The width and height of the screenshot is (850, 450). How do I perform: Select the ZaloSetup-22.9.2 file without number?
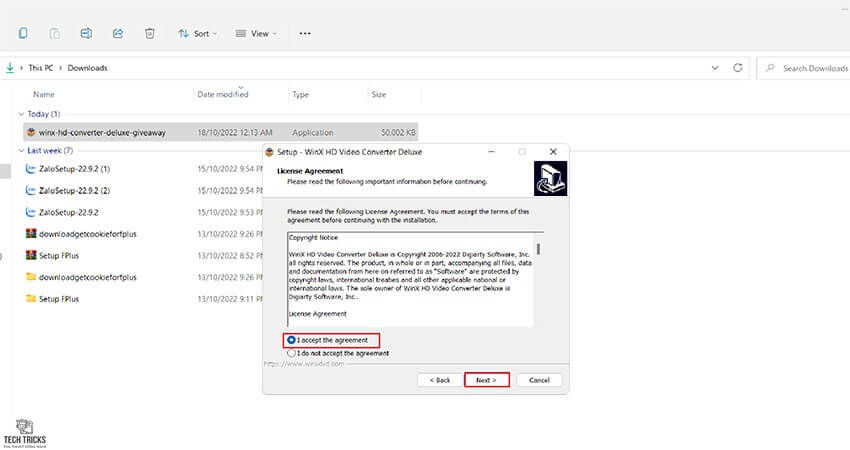click(68, 213)
